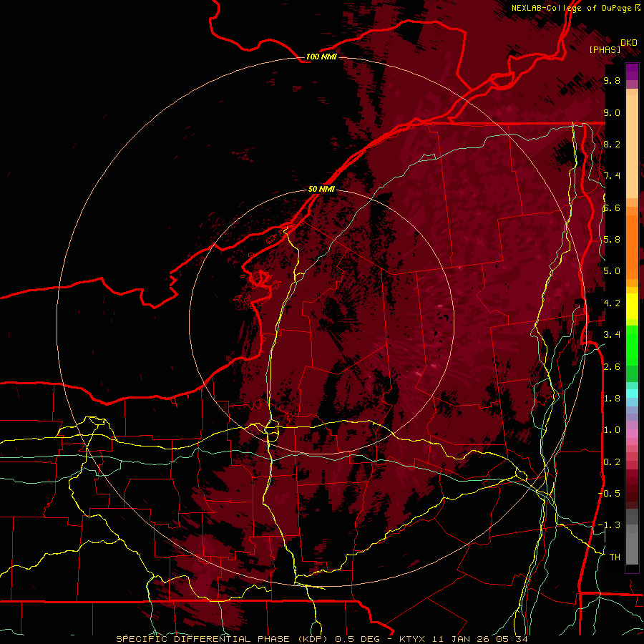Click the [PHAS] legend label
The width and height of the screenshot is (644, 644).
pos(605,49)
